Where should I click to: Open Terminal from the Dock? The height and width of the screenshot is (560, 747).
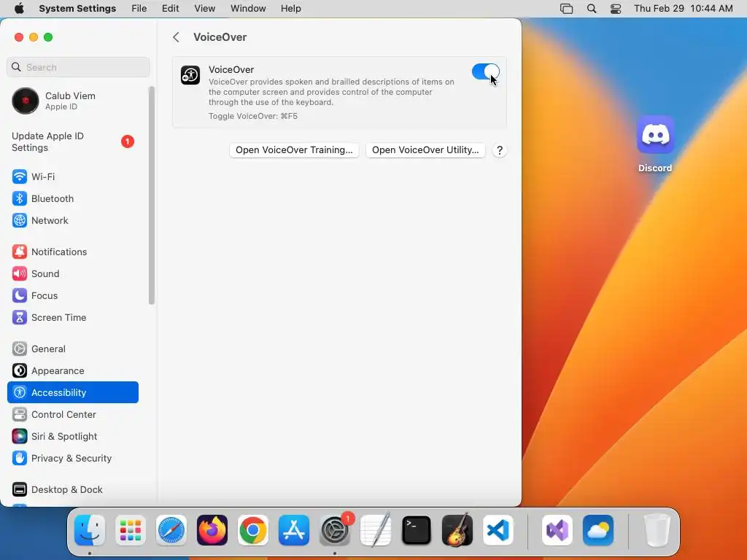417,530
